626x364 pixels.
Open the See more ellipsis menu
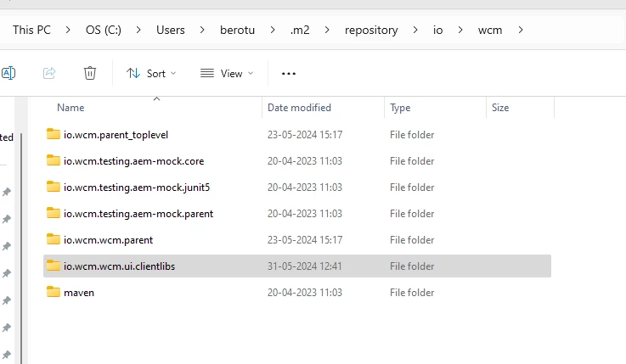tap(289, 73)
